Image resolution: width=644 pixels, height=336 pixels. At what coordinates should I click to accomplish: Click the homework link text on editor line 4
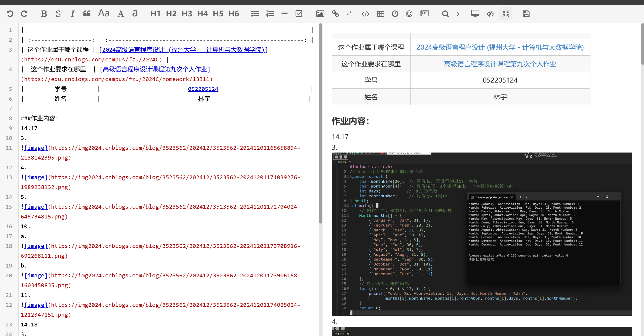click(x=155, y=69)
